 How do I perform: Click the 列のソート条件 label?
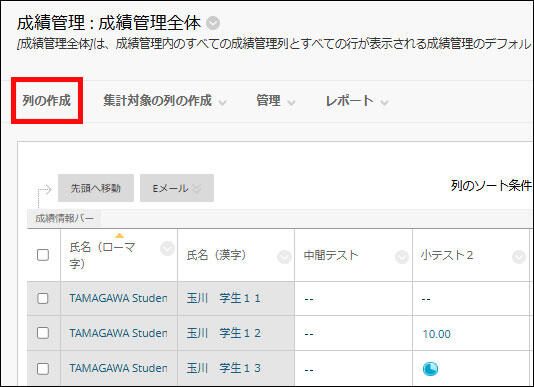pos(491,186)
